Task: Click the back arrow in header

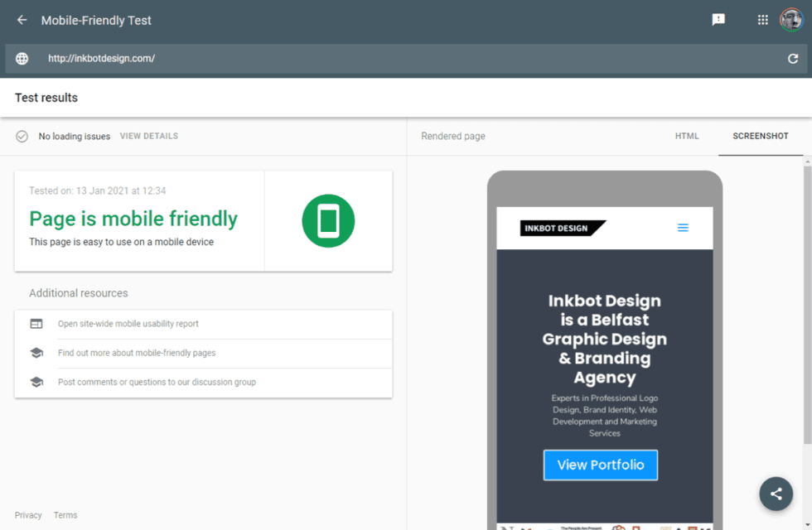Action: [x=22, y=20]
